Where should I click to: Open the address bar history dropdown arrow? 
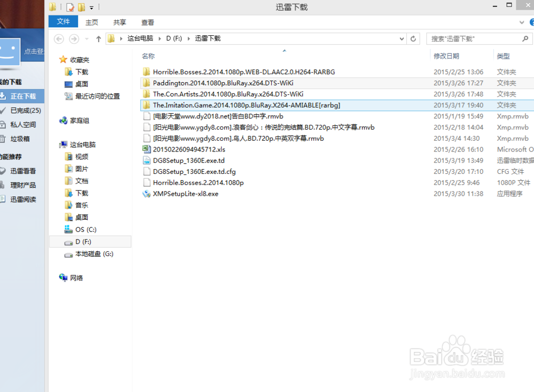(x=401, y=38)
